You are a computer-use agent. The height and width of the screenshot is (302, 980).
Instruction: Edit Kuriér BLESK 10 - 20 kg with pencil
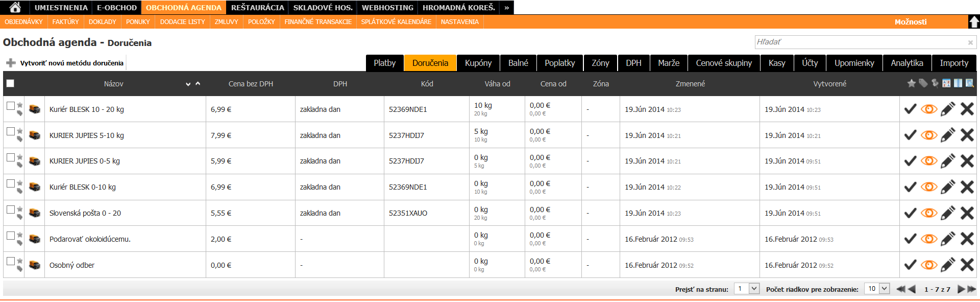(x=948, y=109)
